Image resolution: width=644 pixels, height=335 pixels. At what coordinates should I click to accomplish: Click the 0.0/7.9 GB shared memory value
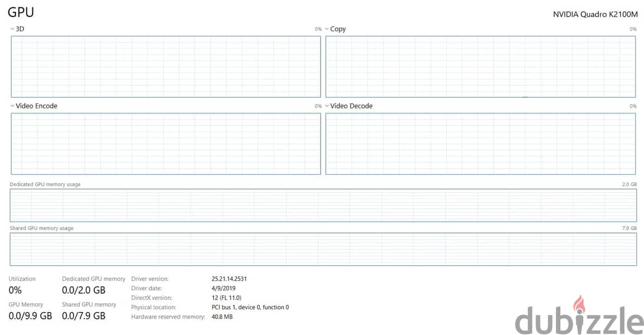(84, 315)
